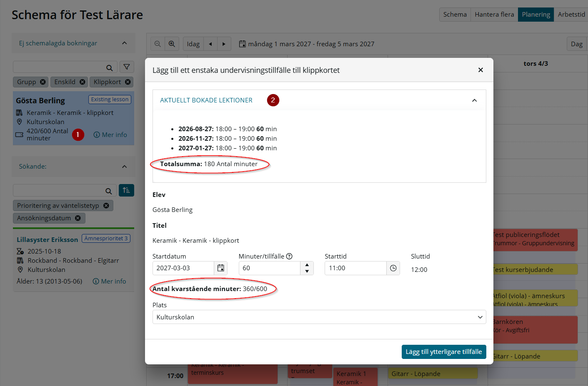Open Test publiceringsflödet event
Viewport: 588px width, 386px height.
(x=535, y=239)
